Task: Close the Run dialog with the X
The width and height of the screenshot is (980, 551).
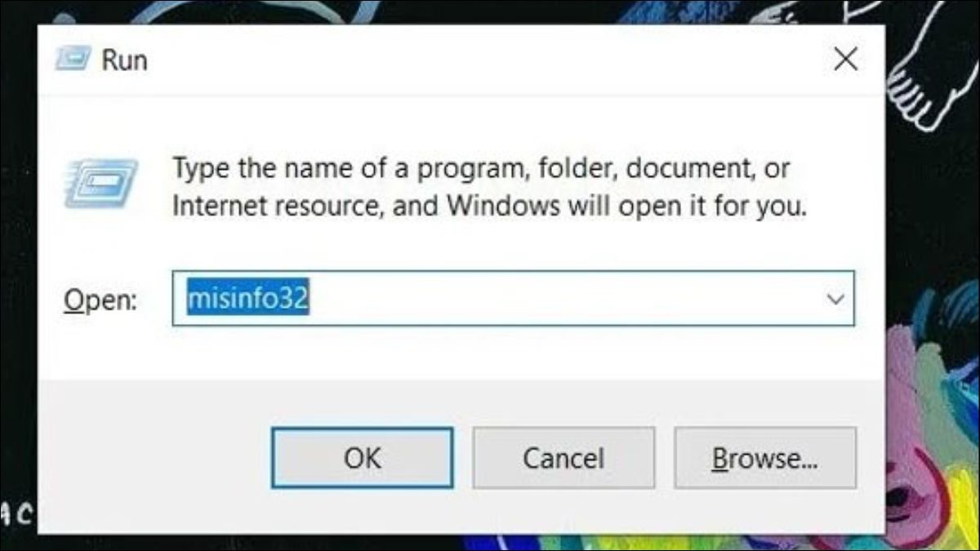Action: pos(845,59)
